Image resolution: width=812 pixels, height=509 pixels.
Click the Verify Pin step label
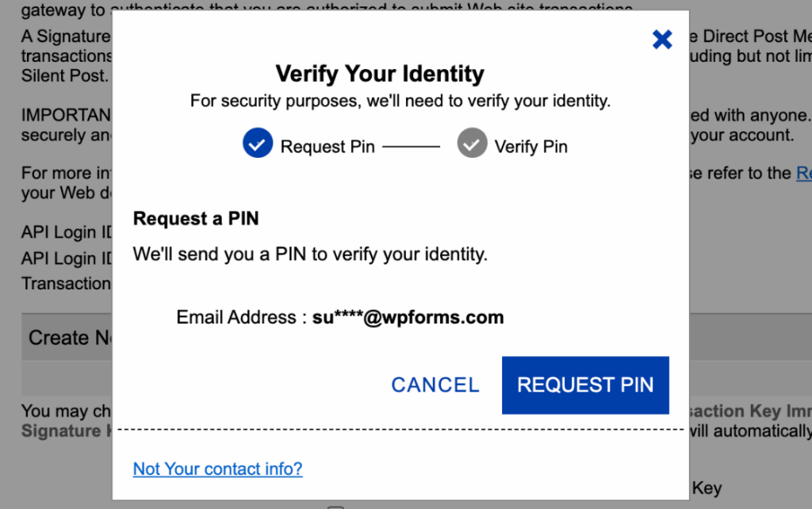pyautogui.click(x=530, y=146)
